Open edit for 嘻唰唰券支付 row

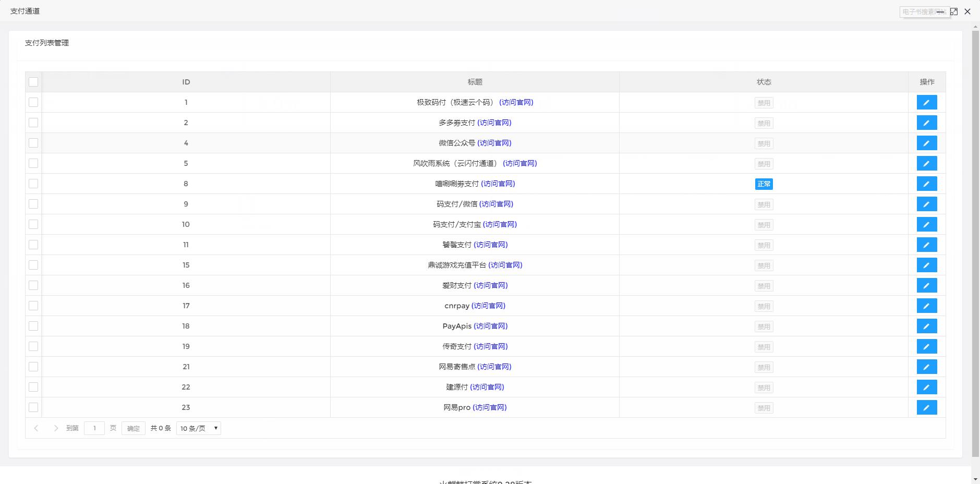926,184
